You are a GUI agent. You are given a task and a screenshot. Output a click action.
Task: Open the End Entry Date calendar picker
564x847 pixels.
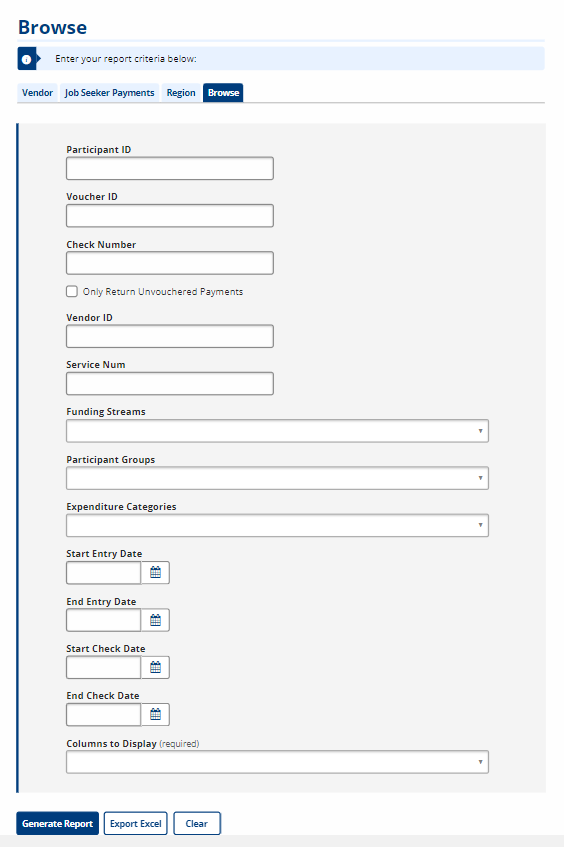156,620
